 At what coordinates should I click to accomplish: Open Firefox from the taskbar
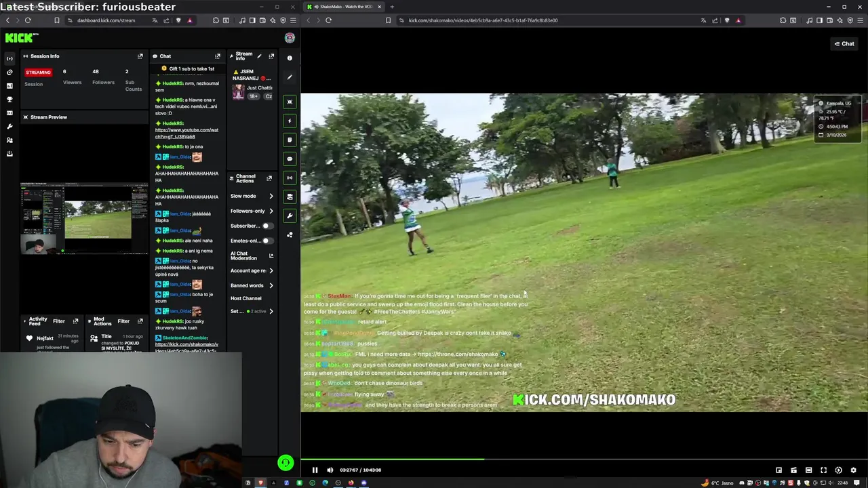tap(351, 483)
